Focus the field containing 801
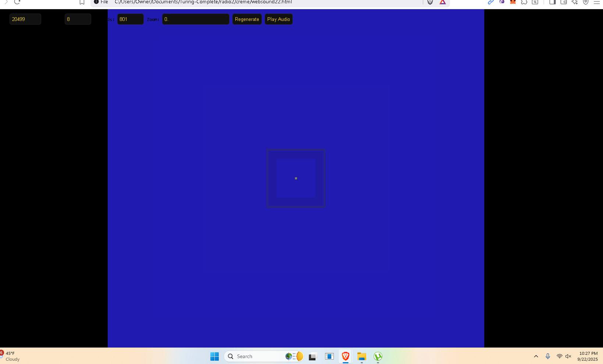Viewport: 603px width, 364px height. tap(130, 19)
